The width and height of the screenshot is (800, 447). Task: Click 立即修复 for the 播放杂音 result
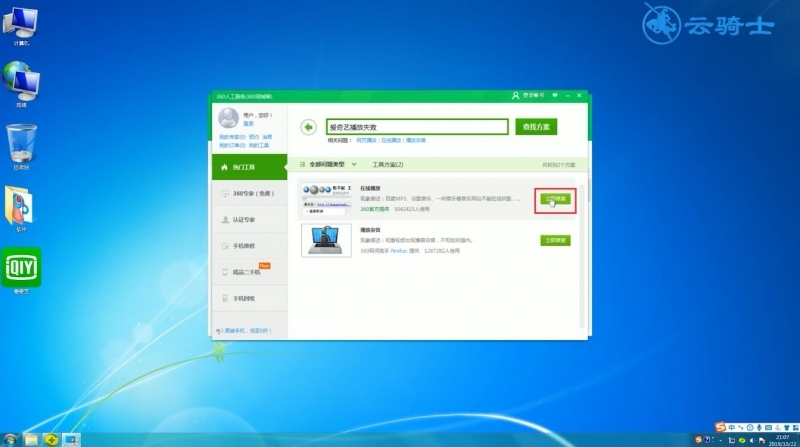click(555, 240)
